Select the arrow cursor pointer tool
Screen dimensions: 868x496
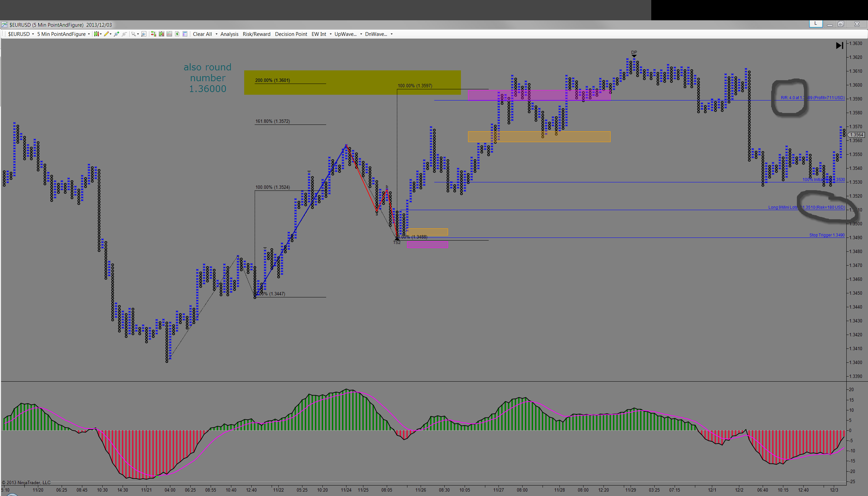click(133, 34)
